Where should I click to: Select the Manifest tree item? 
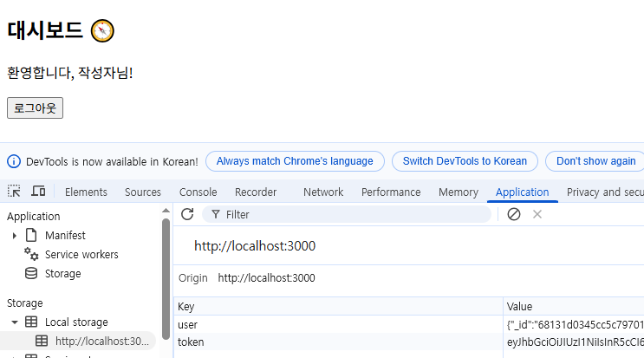pos(65,236)
